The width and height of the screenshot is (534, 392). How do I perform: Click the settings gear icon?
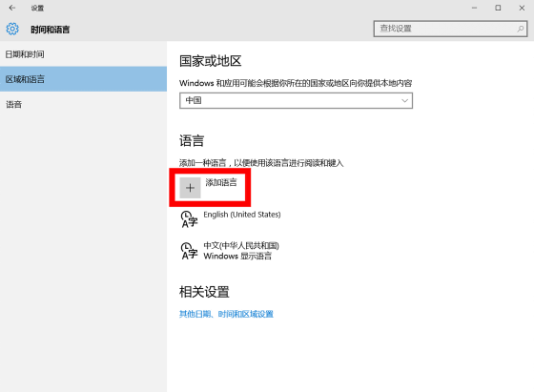12,29
